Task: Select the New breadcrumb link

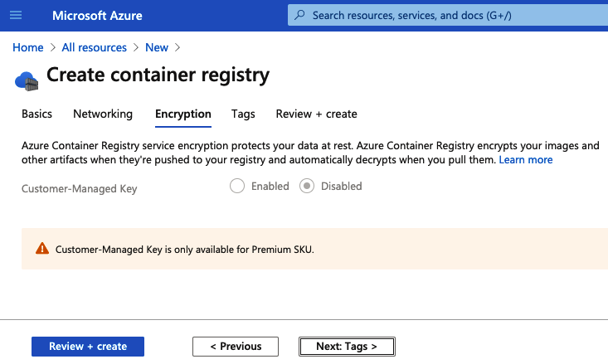Action: 156,47
